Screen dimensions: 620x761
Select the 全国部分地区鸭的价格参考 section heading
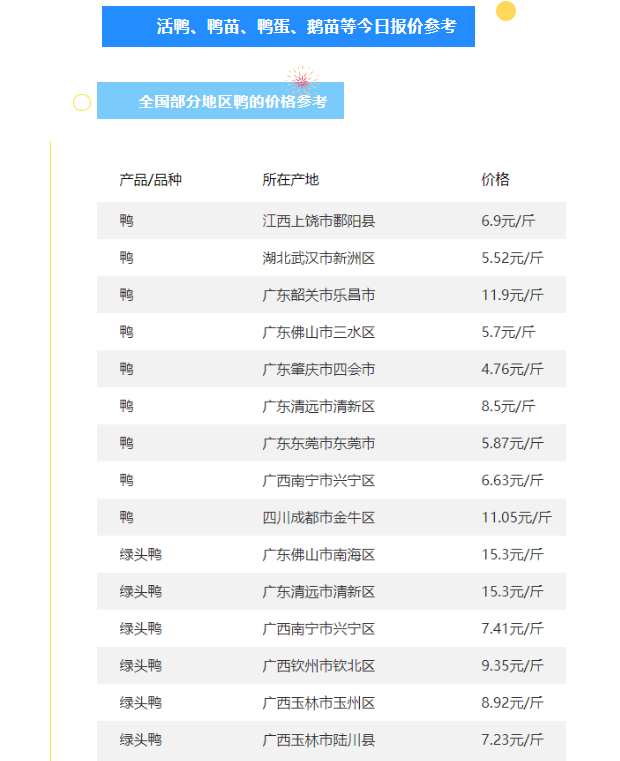220,102
